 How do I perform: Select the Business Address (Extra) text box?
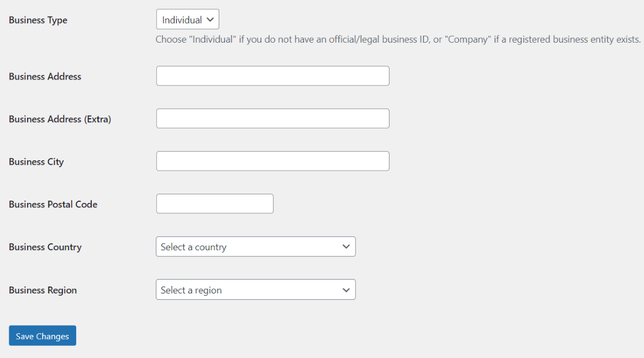[272, 118]
